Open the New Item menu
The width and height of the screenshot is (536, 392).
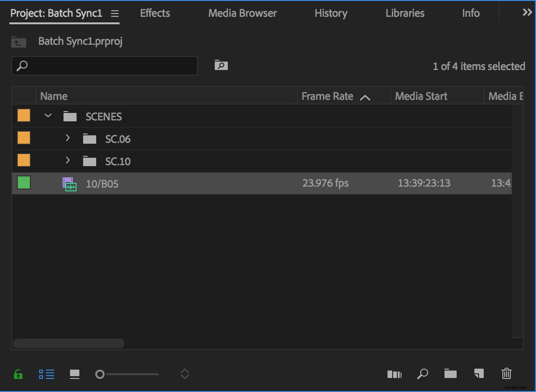[x=479, y=374]
